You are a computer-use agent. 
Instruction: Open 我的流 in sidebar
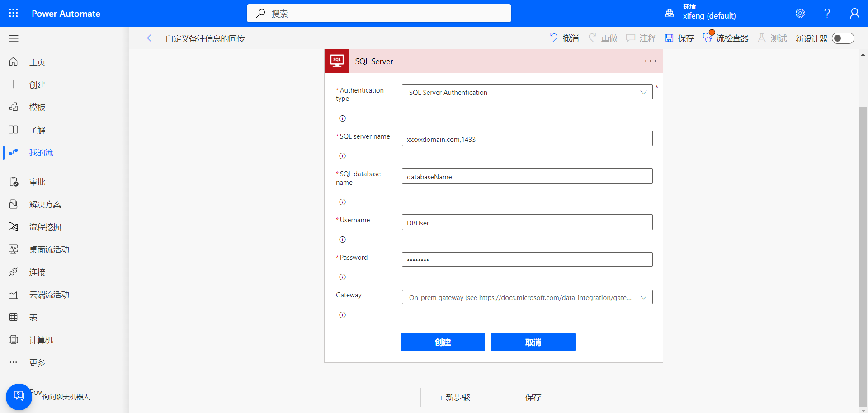(x=64, y=152)
